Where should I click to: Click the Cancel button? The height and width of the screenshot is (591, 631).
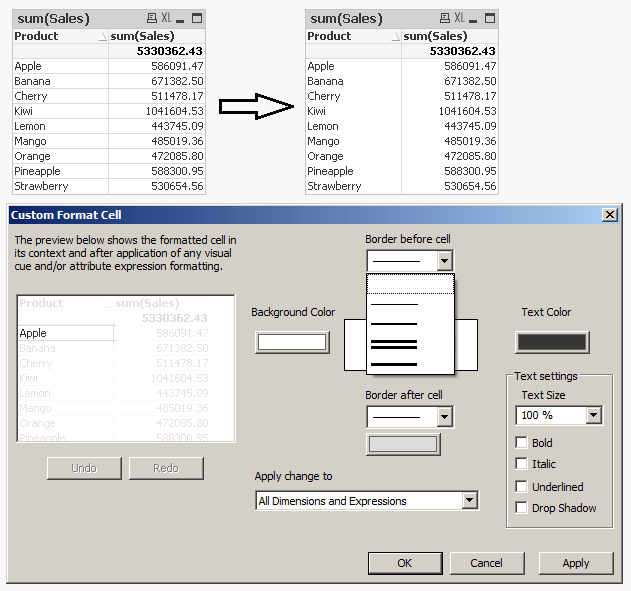point(487,563)
